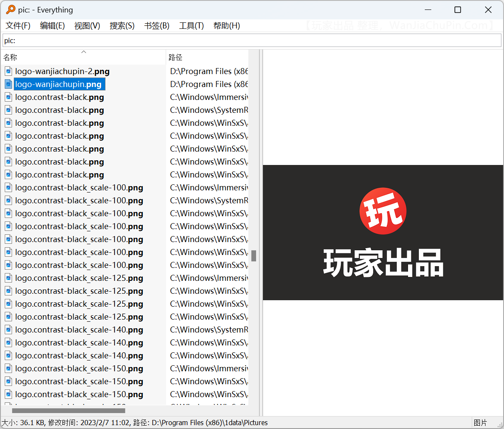Click icon of logo.contrast-black.png in Windows\SystemR path
This screenshot has width=504, height=429.
click(x=9, y=110)
